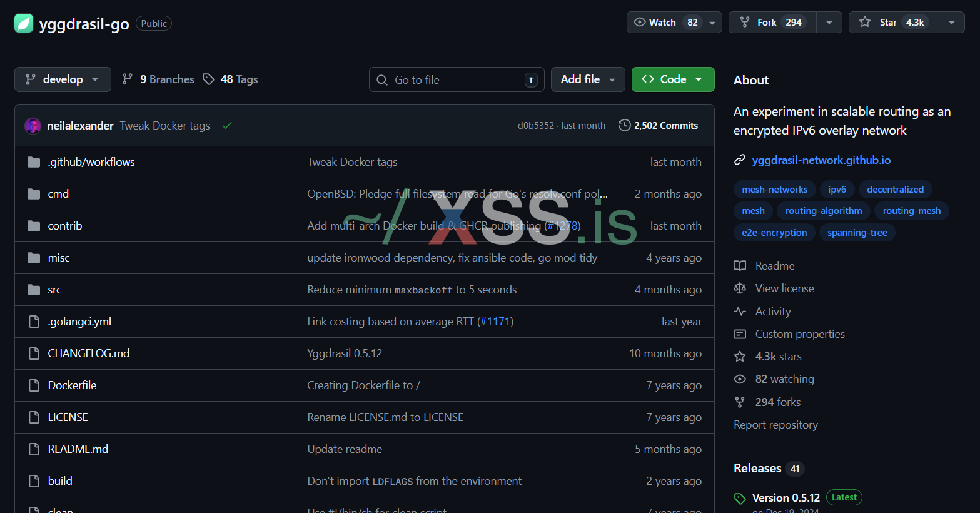Open the CHANGELOG.md file
Viewport: 980px width, 513px height.
tap(89, 353)
